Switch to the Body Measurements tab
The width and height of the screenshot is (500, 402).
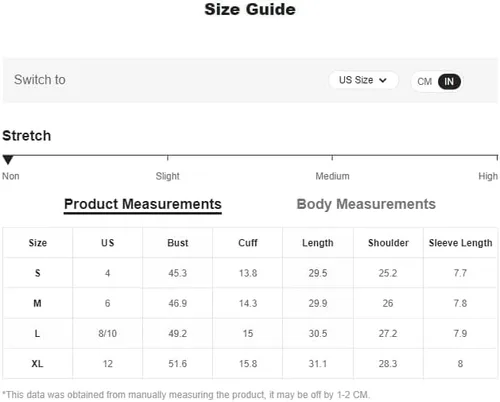coord(366,204)
